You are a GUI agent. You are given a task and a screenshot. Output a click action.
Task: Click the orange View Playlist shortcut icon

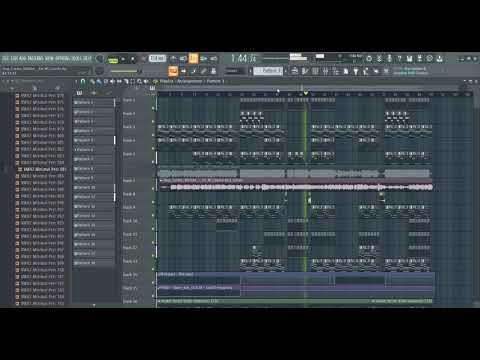(173, 71)
